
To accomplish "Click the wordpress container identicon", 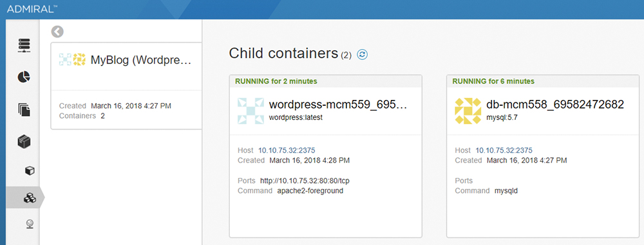I will tap(251, 111).
